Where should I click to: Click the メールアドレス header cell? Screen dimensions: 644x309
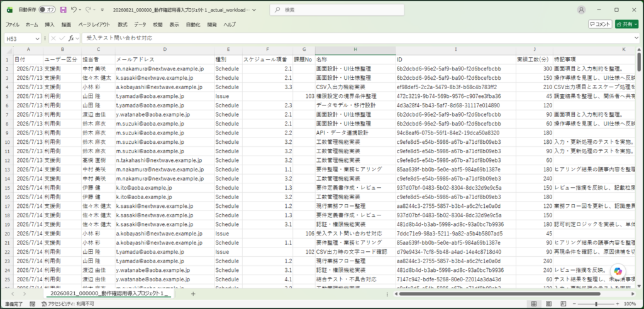165,59
